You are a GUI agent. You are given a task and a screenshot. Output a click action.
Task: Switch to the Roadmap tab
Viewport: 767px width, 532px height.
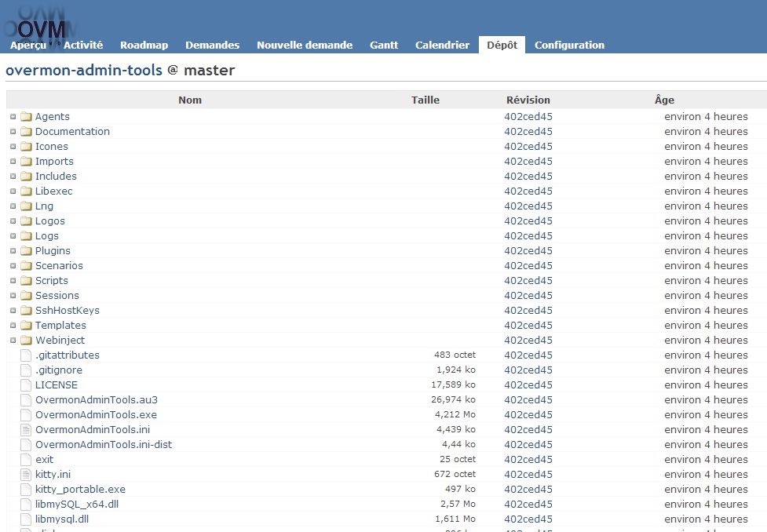tap(144, 46)
